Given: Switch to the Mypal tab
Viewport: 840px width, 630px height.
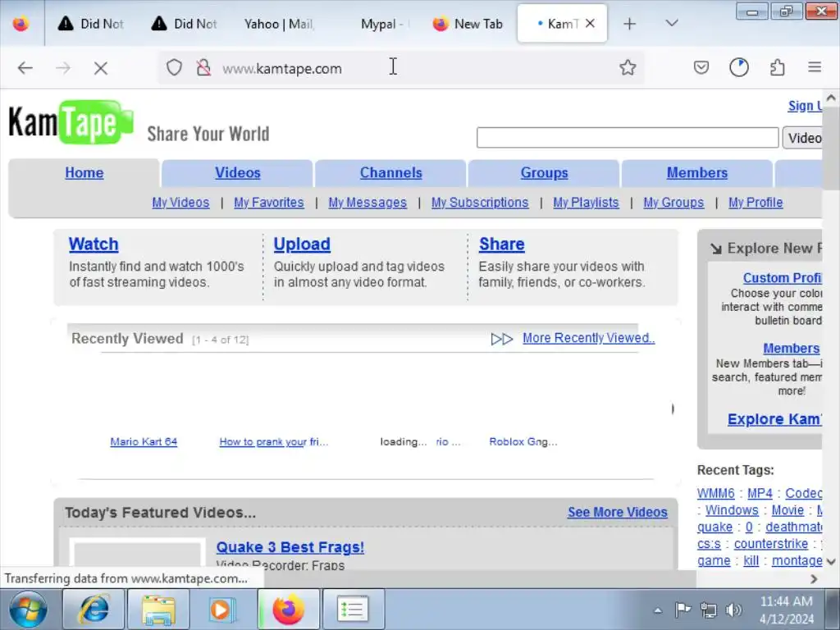Looking at the screenshot, I should point(384,24).
